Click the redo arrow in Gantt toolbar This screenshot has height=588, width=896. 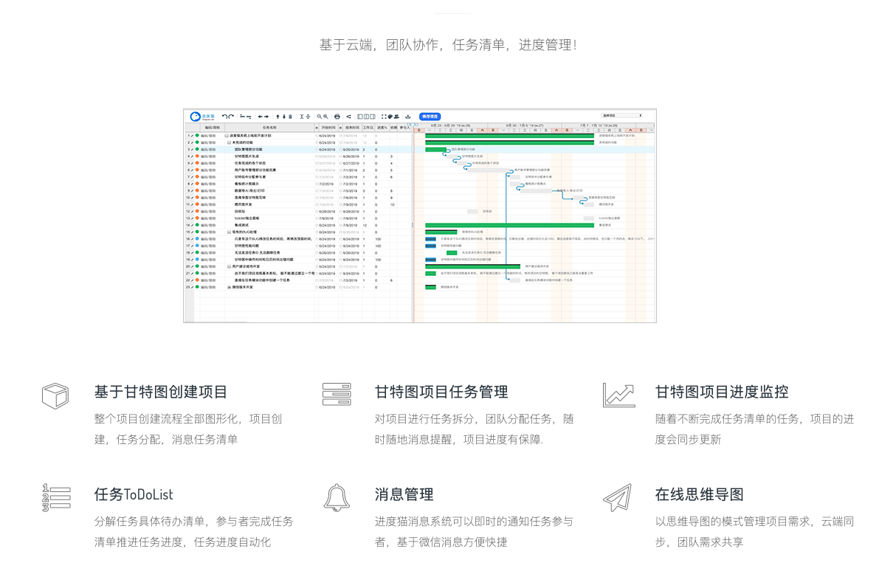[231, 117]
